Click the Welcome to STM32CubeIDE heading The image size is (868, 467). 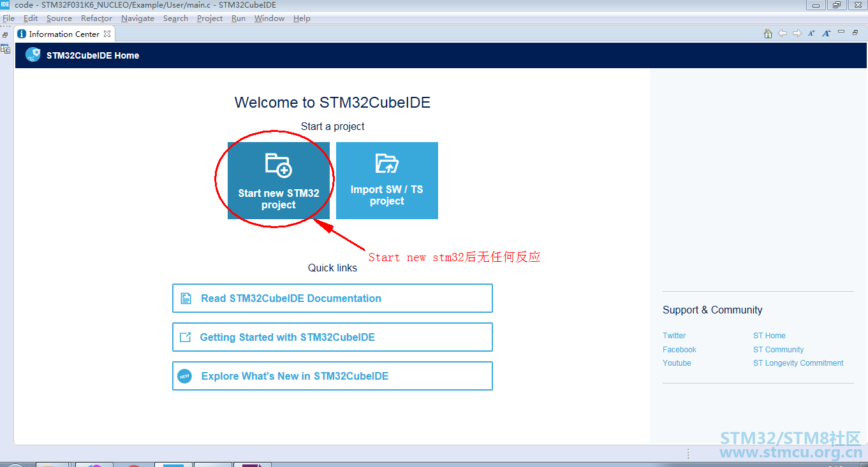332,103
